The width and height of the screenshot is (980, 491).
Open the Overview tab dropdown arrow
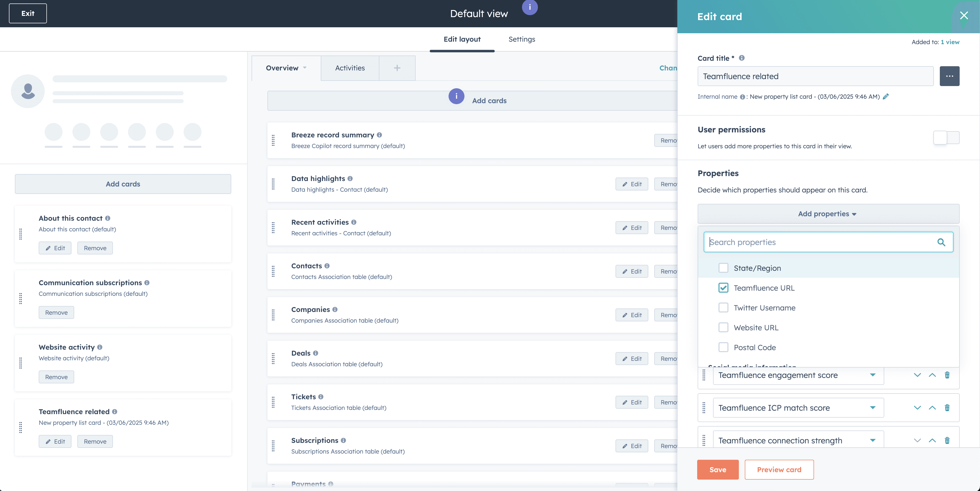pyautogui.click(x=305, y=68)
